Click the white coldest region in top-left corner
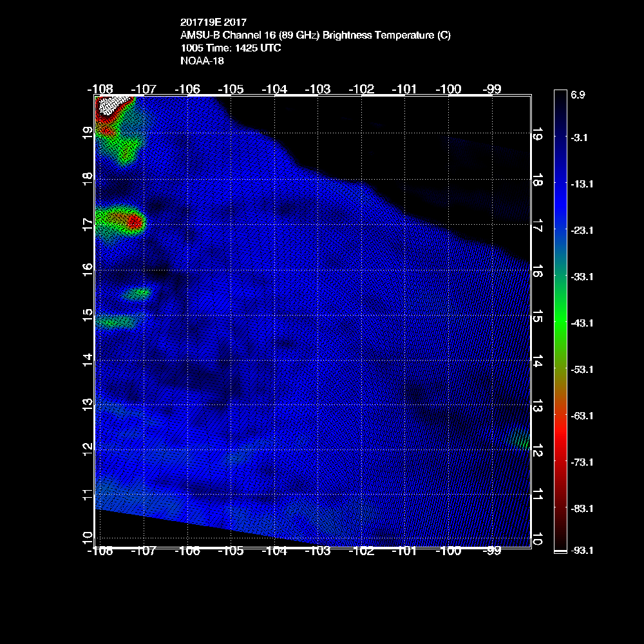This screenshot has width=644, height=644. click(115, 104)
